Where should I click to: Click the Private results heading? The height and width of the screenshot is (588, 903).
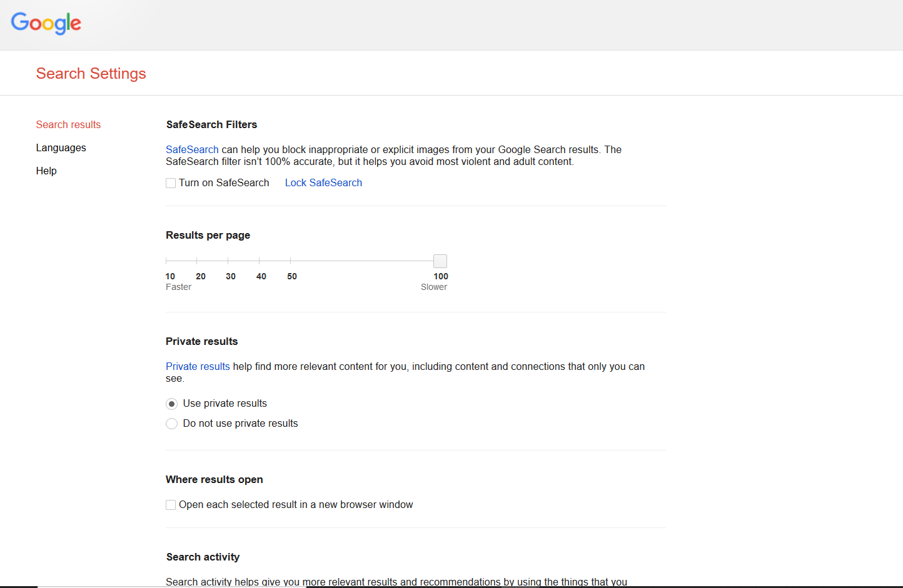click(x=201, y=341)
